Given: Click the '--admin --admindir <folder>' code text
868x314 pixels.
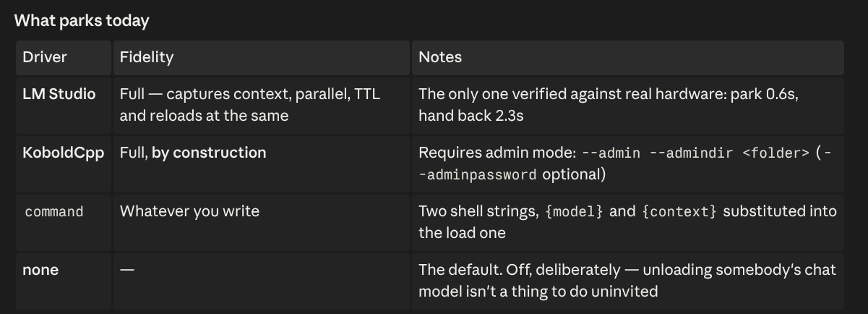Looking at the screenshot, I should [695, 153].
